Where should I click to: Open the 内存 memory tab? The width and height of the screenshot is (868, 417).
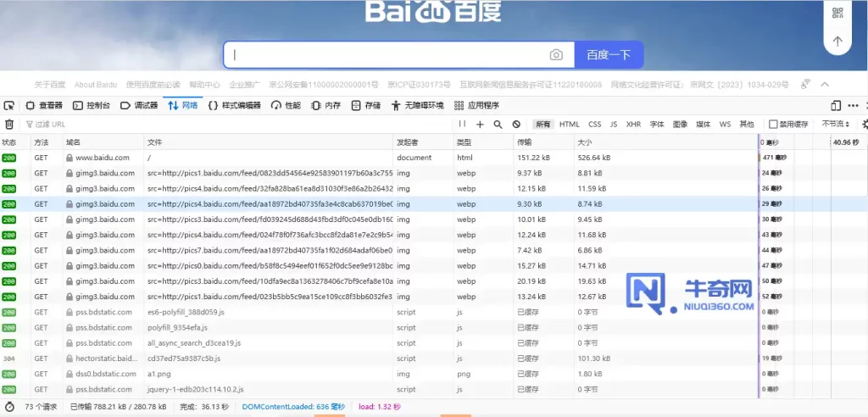pyautogui.click(x=326, y=105)
